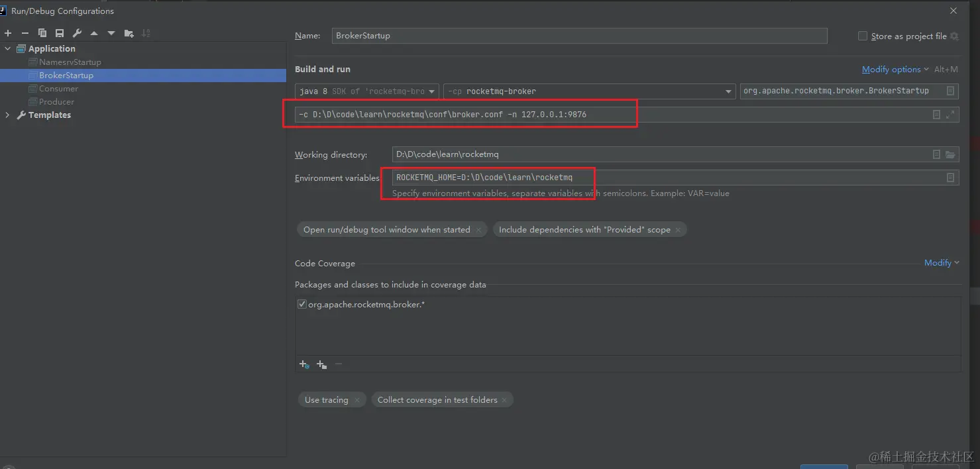Select NamesrvStartup configuration
Viewport: 980px width, 469px height.
[70, 62]
